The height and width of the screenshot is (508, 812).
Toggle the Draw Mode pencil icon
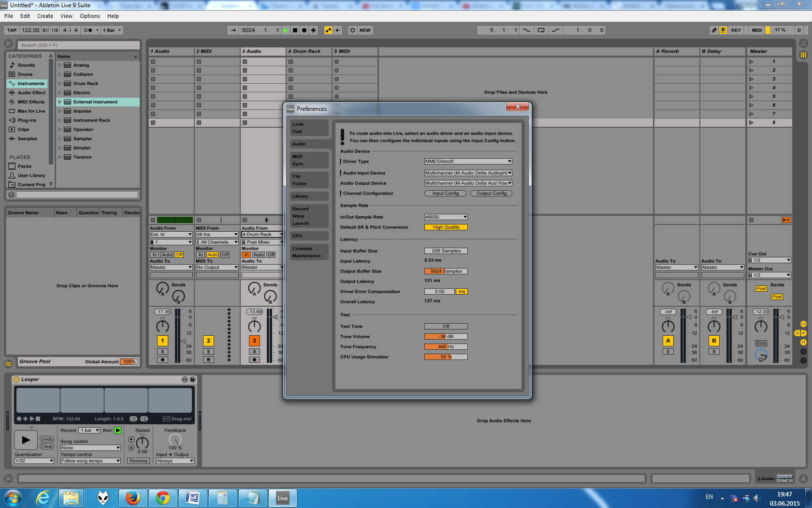714,30
